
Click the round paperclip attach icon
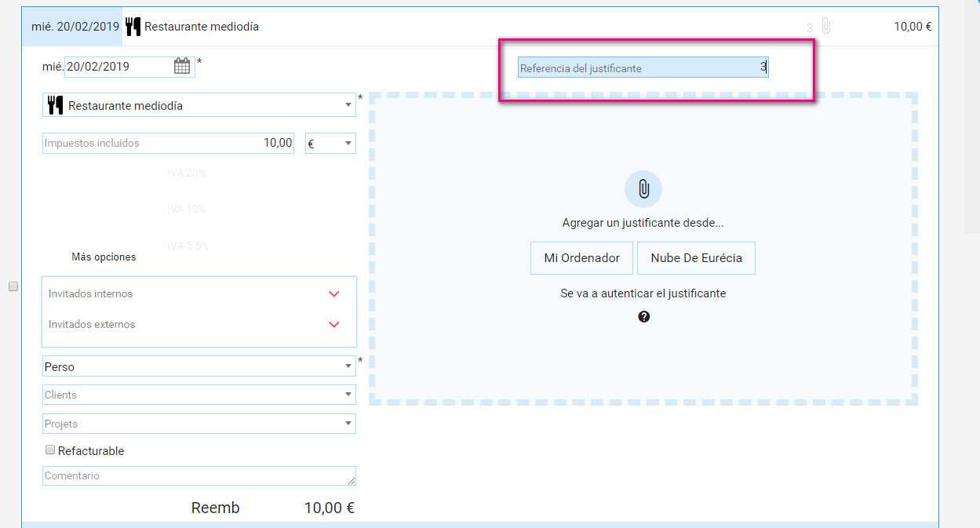(x=643, y=189)
